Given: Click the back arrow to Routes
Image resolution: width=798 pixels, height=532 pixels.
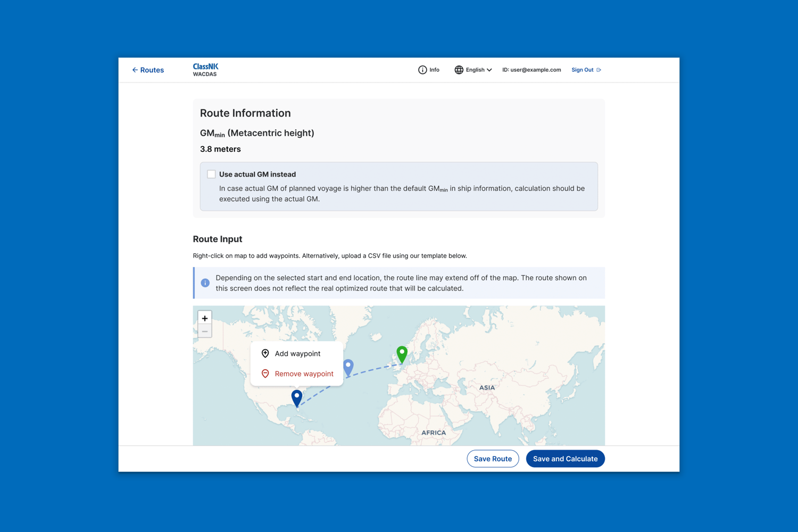Looking at the screenshot, I should tap(135, 70).
